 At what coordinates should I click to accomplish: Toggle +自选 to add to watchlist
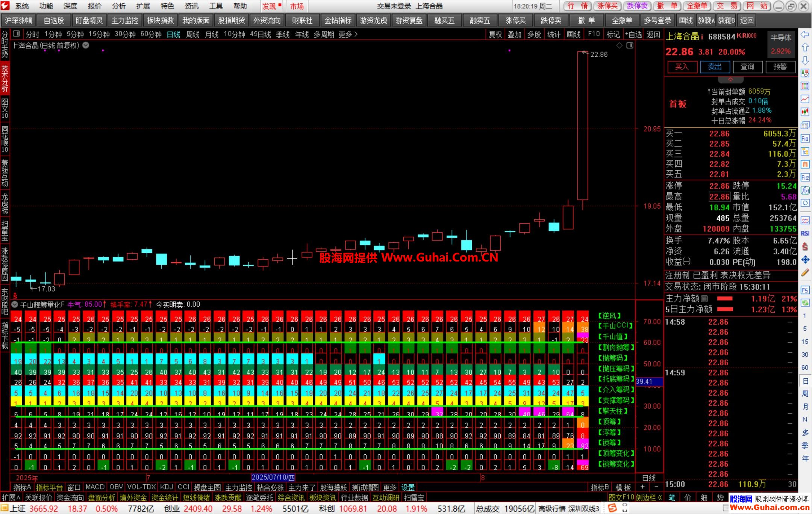633,35
